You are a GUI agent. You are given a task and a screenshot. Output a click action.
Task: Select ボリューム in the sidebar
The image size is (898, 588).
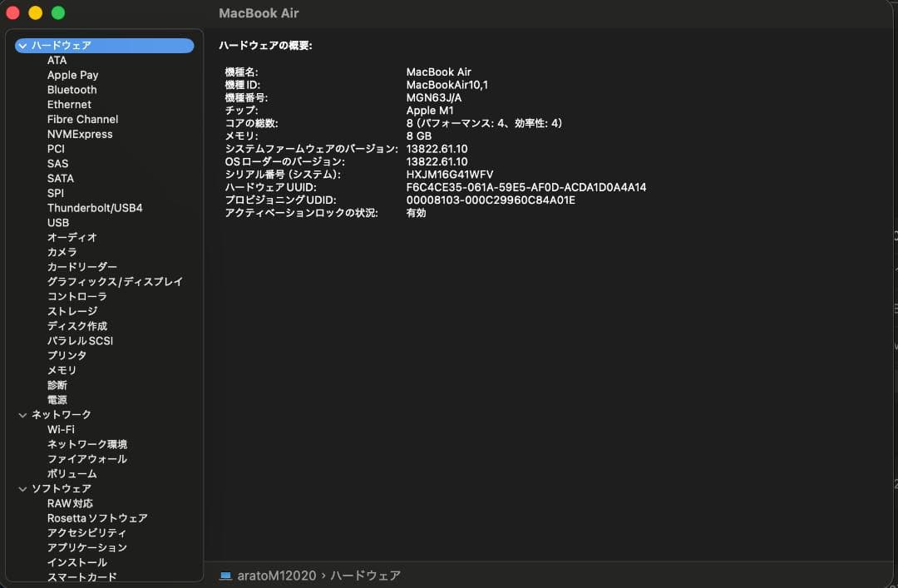[x=72, y=474]
